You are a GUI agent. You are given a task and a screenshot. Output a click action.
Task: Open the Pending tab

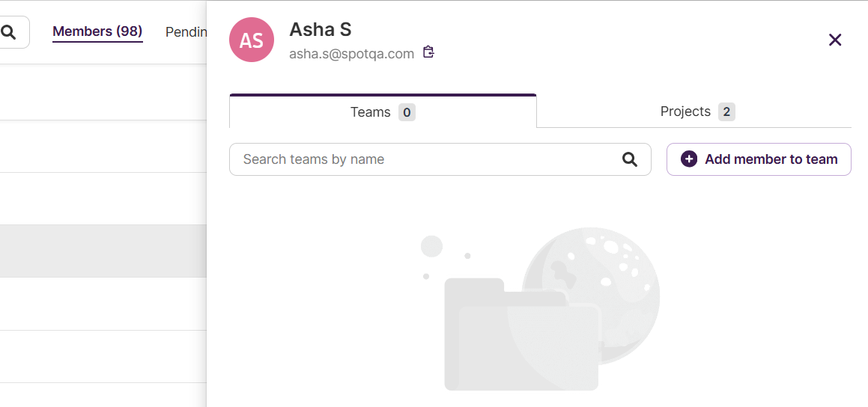pyautogui.click(x=186, y=32)
